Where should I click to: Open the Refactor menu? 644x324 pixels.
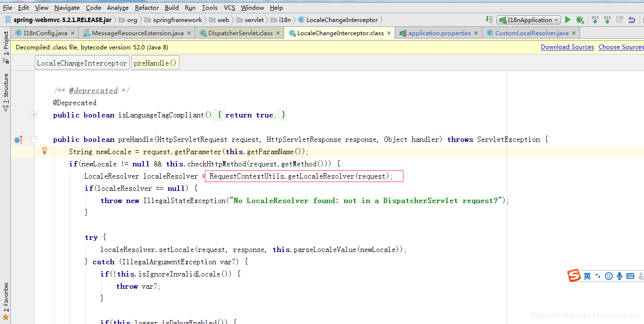pos(147,7)
